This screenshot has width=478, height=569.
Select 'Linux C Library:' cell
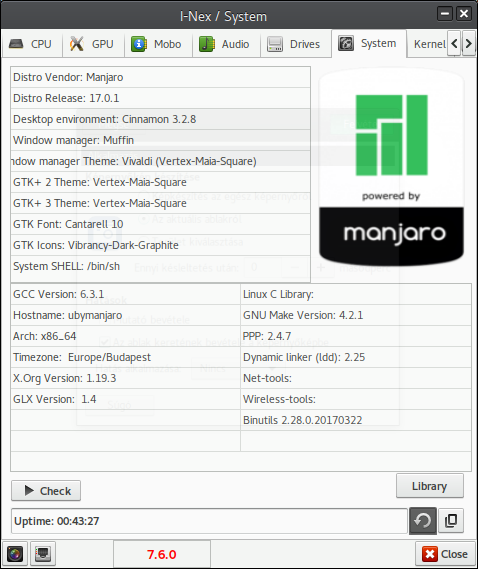click(x=356, y=294)
